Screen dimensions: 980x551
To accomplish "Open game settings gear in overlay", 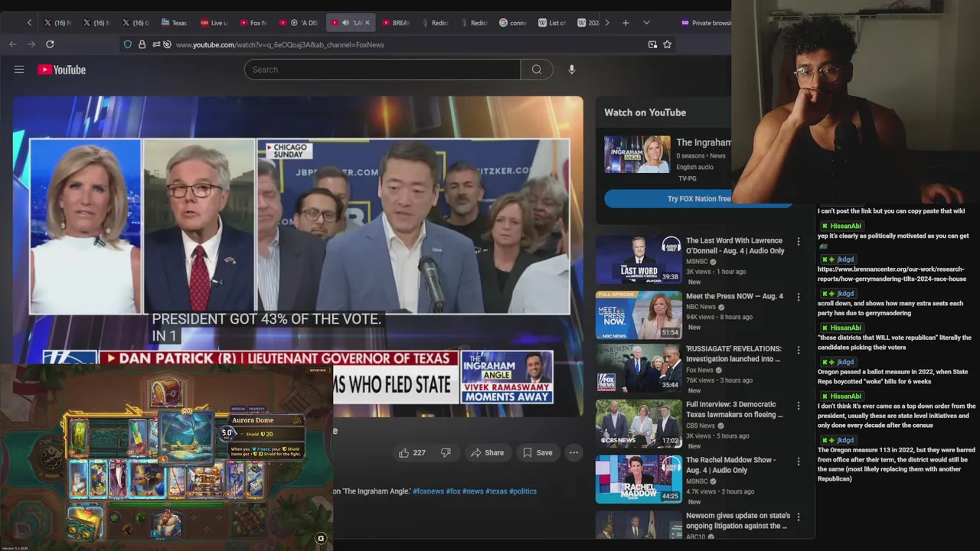I will (x=321, y=539).
